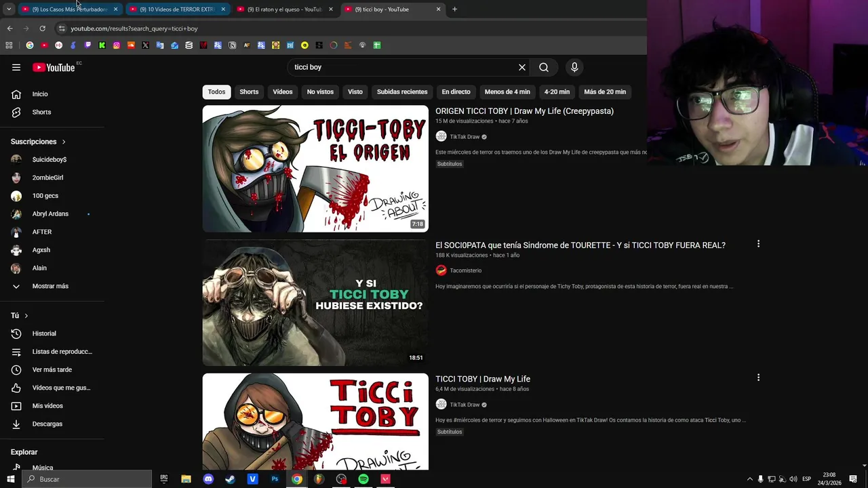Open the browser tab list dropdown arrow
The width and height of the screenshot is (868, 488).
tap(9, 9)
